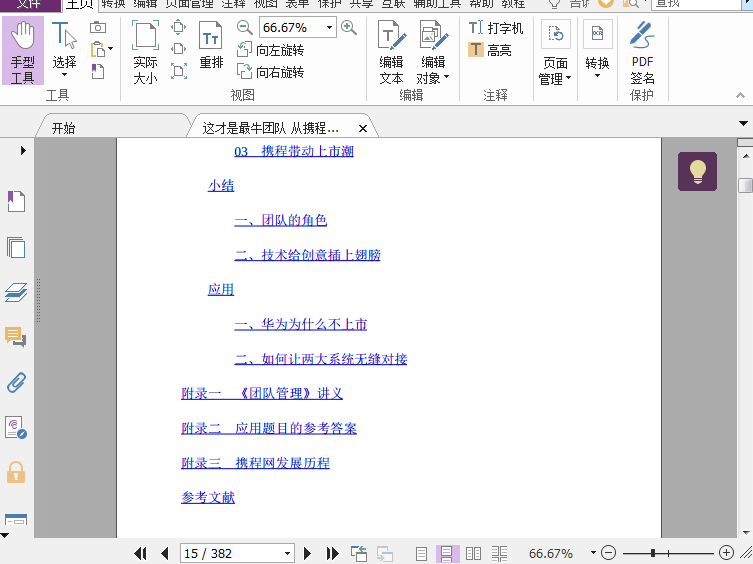
Task: Click the status bar zoom slider handle
Action: coord(653,553)
